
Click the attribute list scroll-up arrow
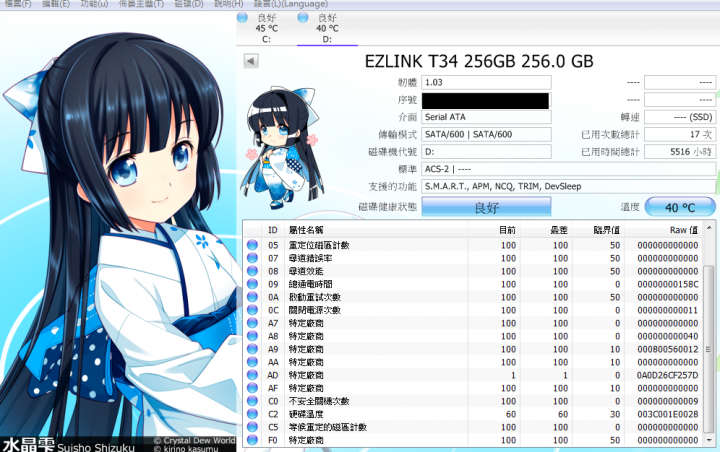709,227
